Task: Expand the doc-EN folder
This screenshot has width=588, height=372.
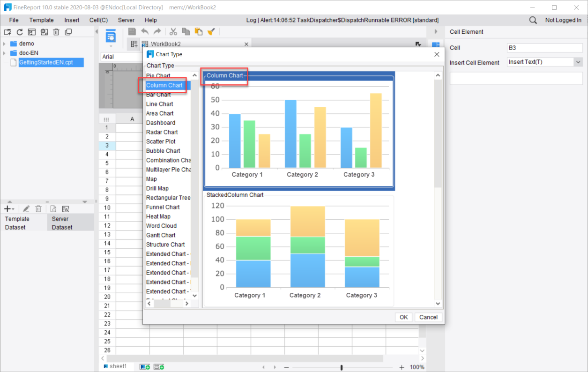Action: (4, 53)
